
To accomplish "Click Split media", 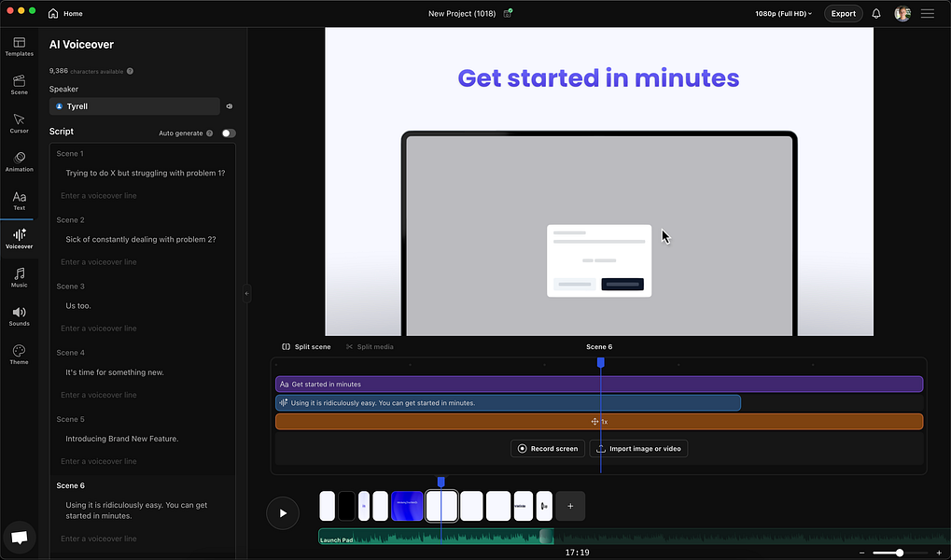I will (370, 346).
